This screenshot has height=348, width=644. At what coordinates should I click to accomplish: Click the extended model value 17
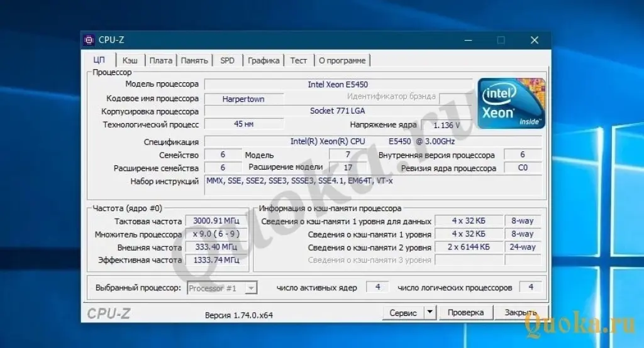click(347, 168)
